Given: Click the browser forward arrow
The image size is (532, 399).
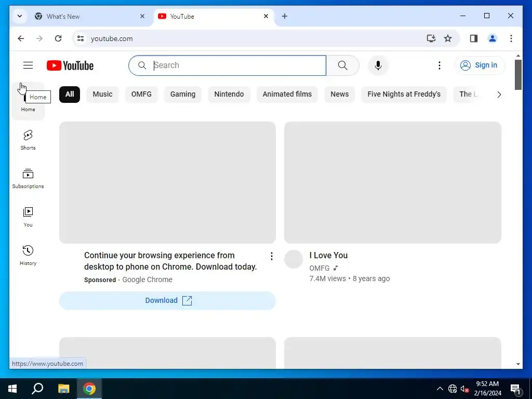Looking at the screenshot, I should tap(39, 38).
